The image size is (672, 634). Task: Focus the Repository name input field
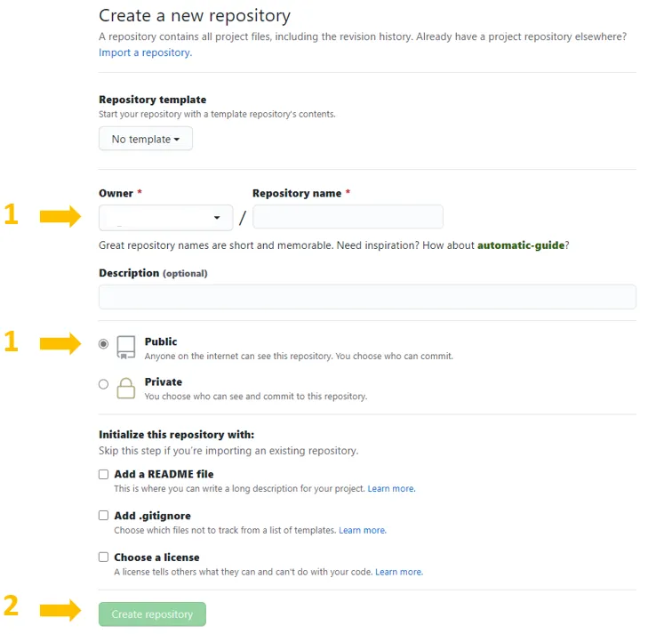point(348,217)
